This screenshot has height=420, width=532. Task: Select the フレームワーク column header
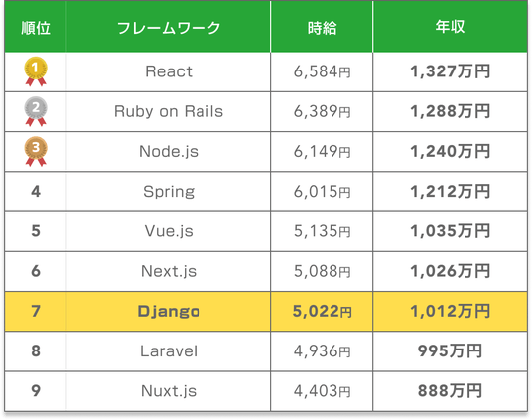pos(169,27)
